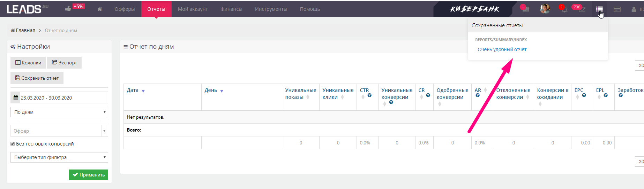The height and width of the screenshot is (189, 644).
Task: Click the user avatar photo
Action: tap(545, 9)
